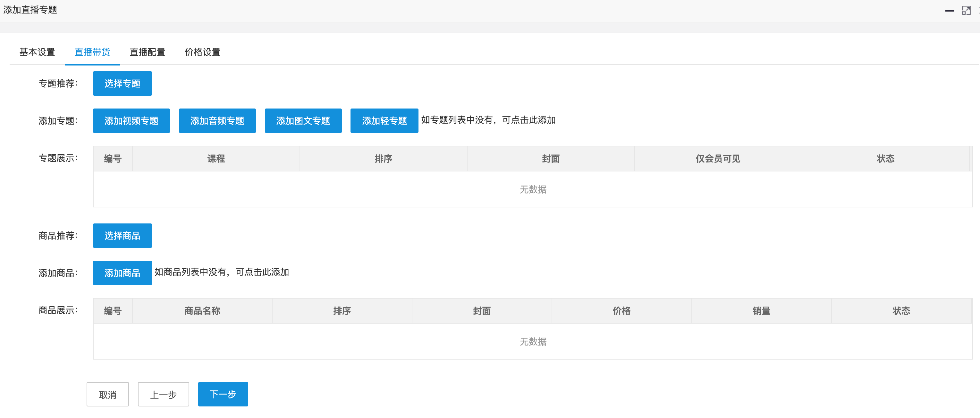Click the 商品推荐 label
The width and height of the screenshot is (980, 418).
click(58, 235)
